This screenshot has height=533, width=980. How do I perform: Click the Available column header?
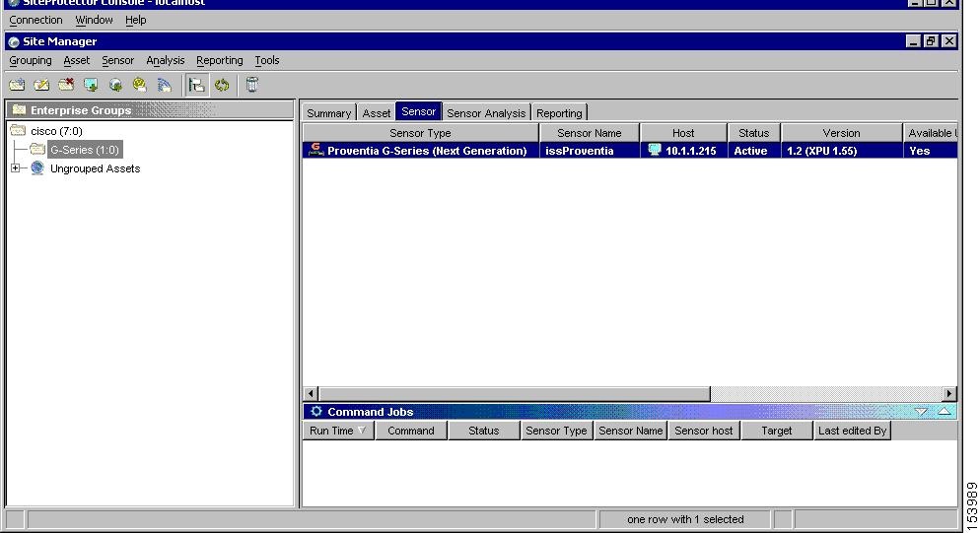coord(930,133)
